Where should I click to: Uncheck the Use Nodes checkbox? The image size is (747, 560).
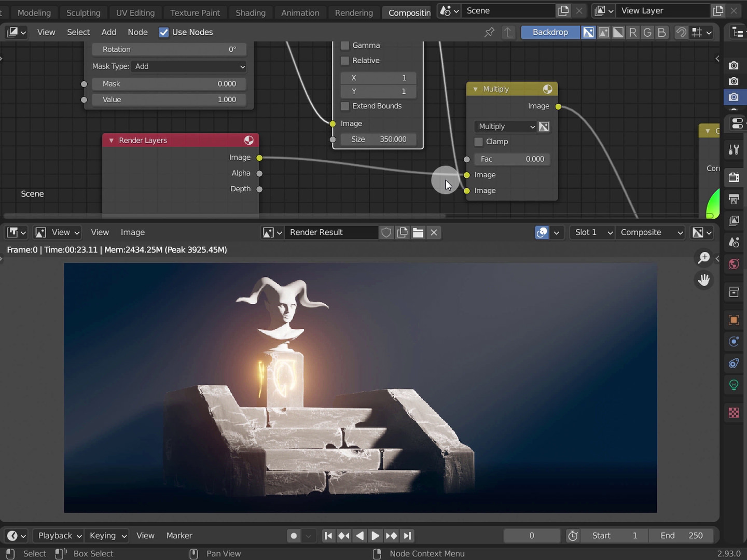164,32
